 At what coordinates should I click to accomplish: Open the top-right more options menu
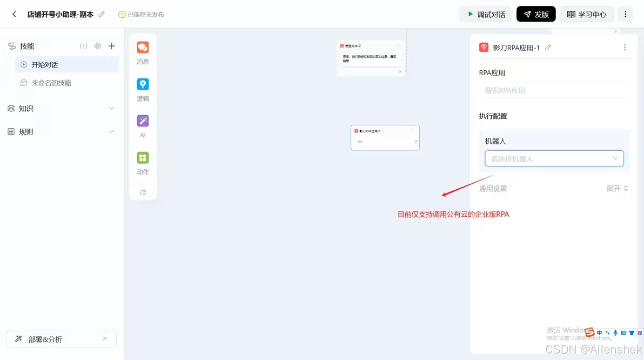[x=626, y=15]
